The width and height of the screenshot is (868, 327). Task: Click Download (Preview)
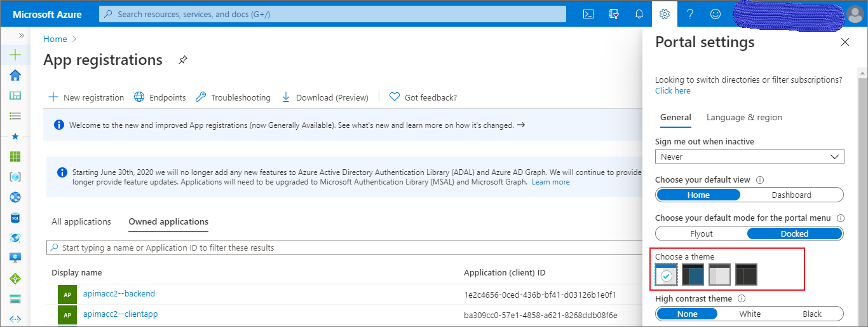[325, 97]
